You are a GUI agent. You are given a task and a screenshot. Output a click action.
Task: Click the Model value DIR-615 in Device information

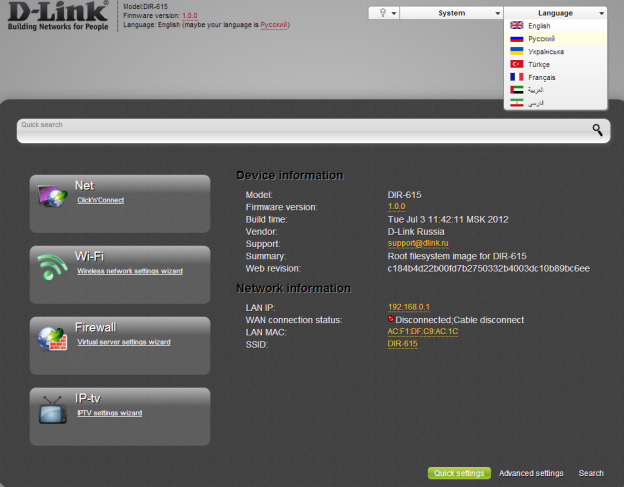point(404,195)
